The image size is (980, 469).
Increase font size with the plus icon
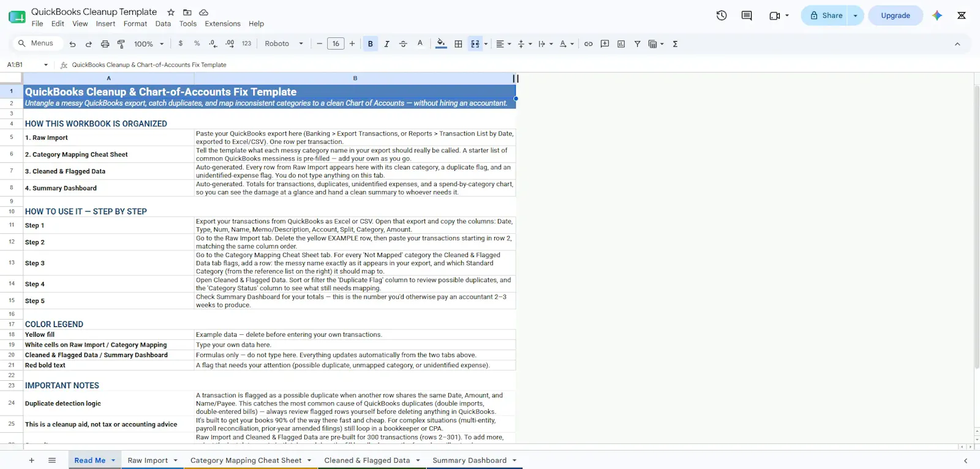(x=352, y=43)
